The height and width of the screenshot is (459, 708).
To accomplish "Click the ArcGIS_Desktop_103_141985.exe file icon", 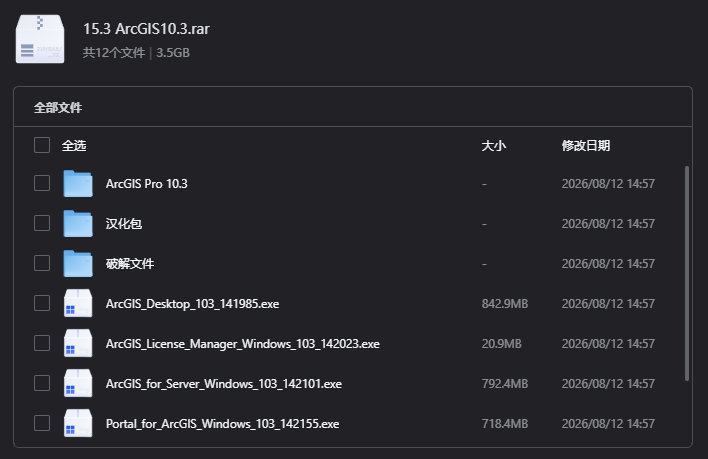I will (78, 303).
